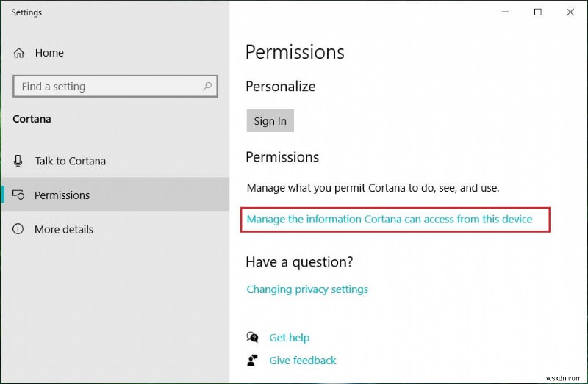
Task: Open Manage the information Cortana can access link
Action: click(390, 219)
